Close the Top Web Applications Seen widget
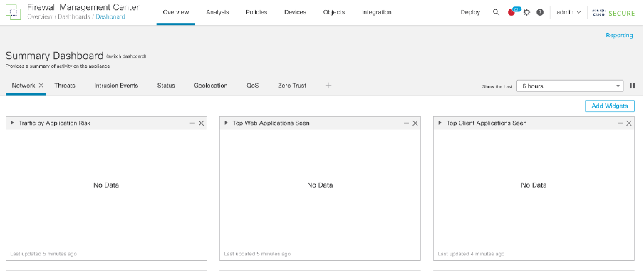 pyautogui.click(x=415, y=123)
